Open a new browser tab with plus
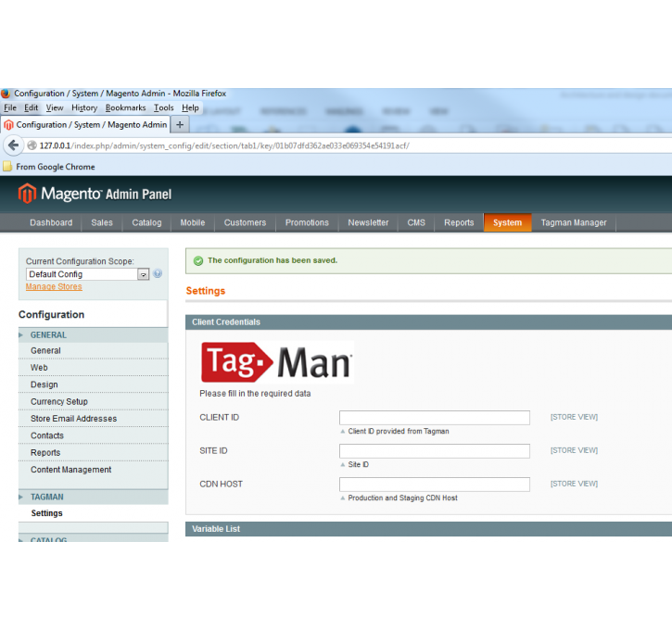672x630 pixels. click(x=180, y=125)
